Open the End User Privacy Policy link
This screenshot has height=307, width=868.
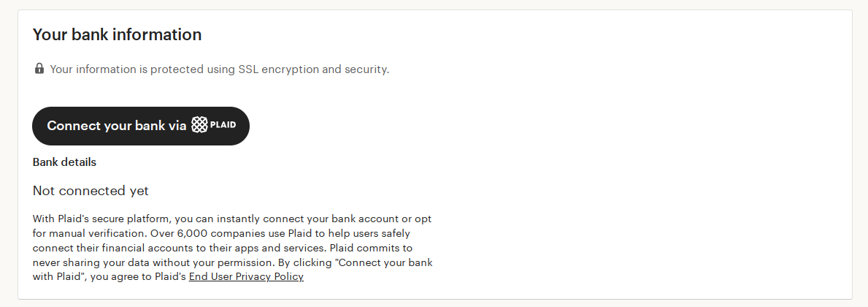tap(246, 277)
